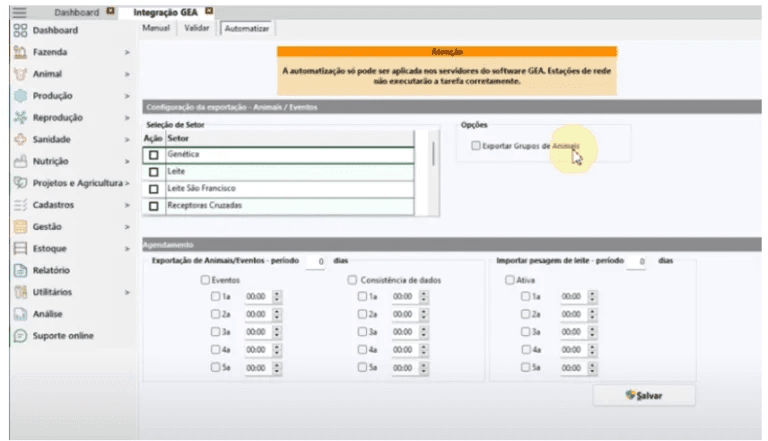Expand the Produção submenu arrow
The image size is (768, 441).
coord(127,96)
